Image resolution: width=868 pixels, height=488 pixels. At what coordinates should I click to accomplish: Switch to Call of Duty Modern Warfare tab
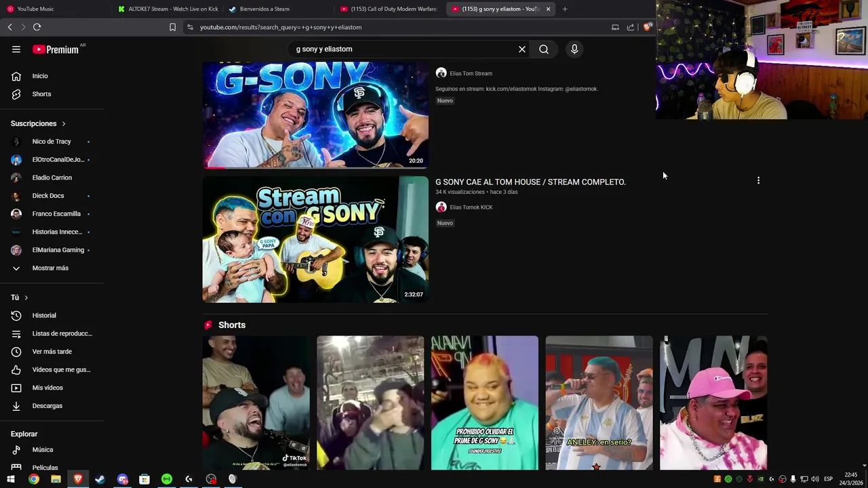point(390,9)
